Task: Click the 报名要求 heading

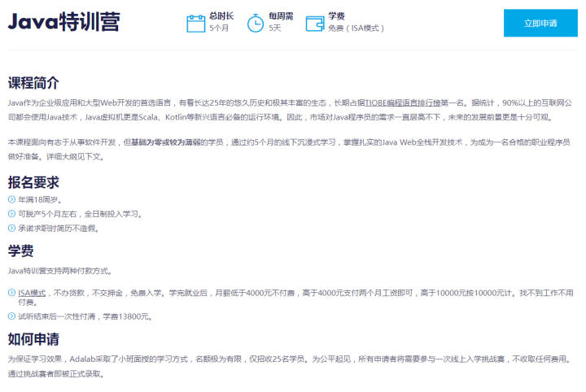Action: 33,182
